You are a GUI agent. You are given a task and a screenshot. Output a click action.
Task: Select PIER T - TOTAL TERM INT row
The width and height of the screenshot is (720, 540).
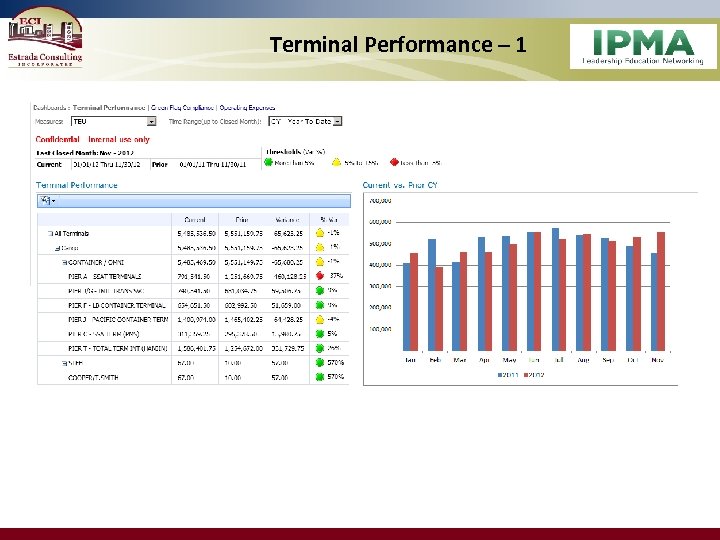(193, 349)
